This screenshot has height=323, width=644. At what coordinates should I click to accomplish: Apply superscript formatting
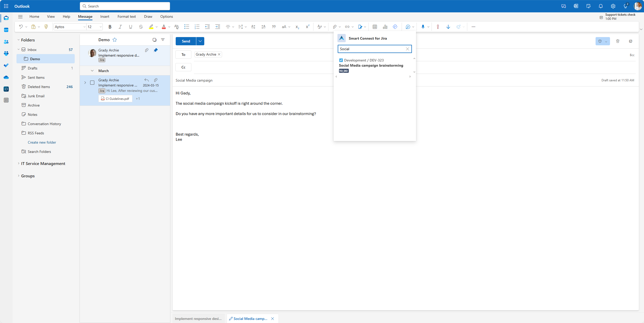[308, 27]
